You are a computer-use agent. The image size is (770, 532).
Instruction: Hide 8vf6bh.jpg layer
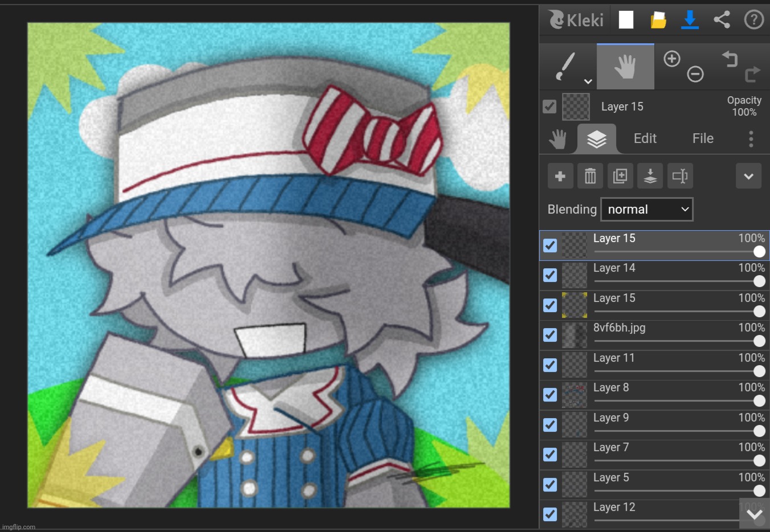550,335
